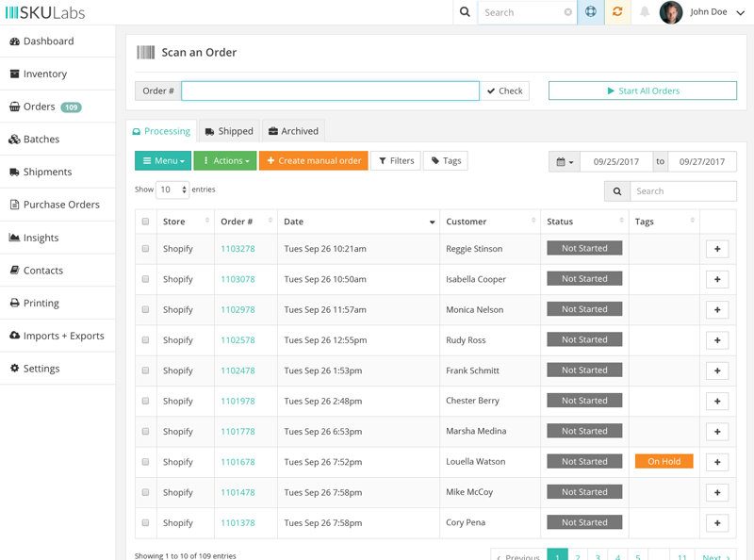Sort by the Order # column
Screen dimensions: 754x560
pos(246,222)
